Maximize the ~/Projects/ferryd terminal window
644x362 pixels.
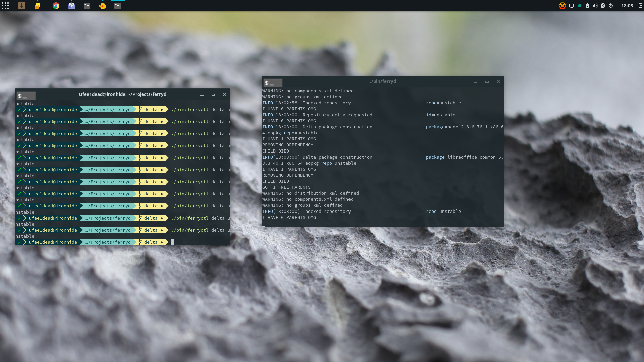[213, 94]
